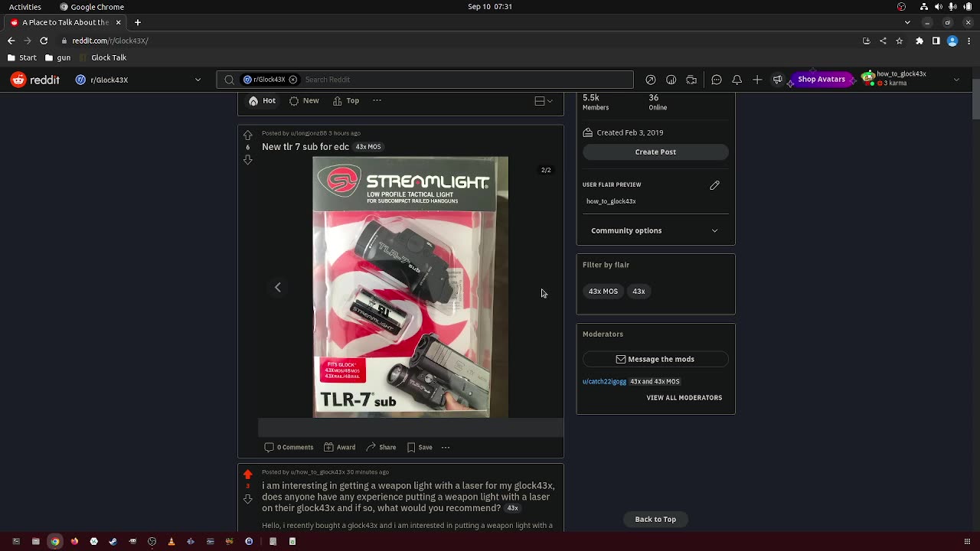Viewport: 980px width, 551px height.
Task: Close the Reddit browser tab
Action: click(x=118, y=22)
